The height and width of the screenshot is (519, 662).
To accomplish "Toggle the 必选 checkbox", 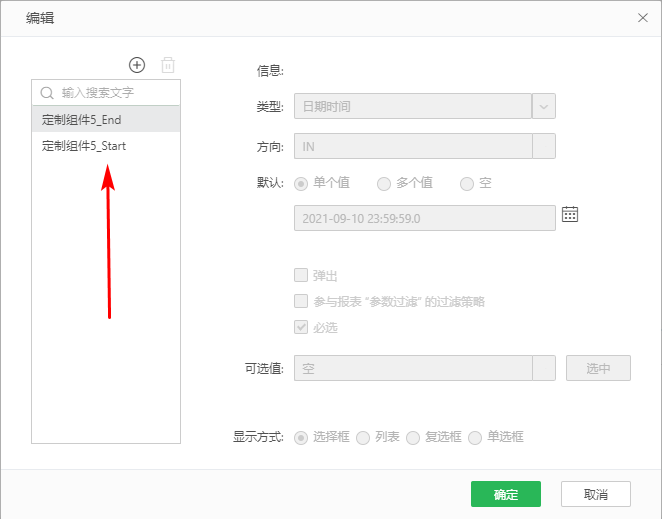I will click(x=300, y=327).
